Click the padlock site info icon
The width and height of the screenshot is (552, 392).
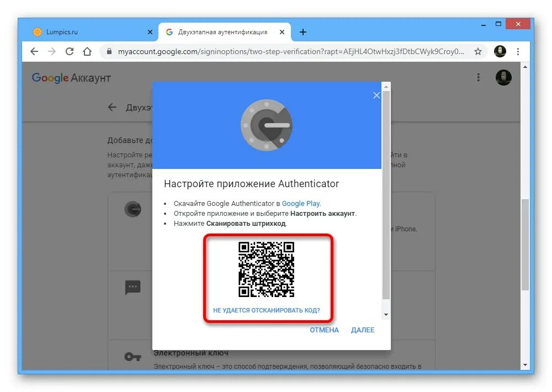click(109, 51)
